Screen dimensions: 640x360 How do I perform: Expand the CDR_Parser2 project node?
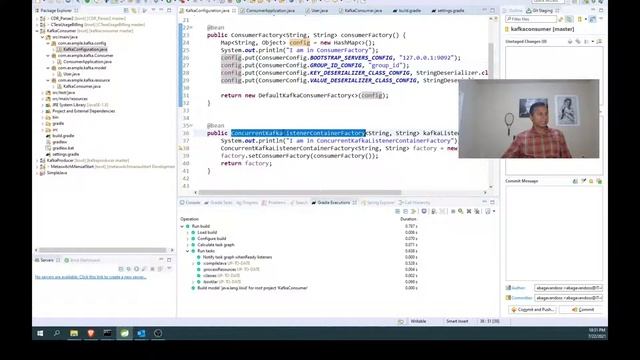click(37, 19)
